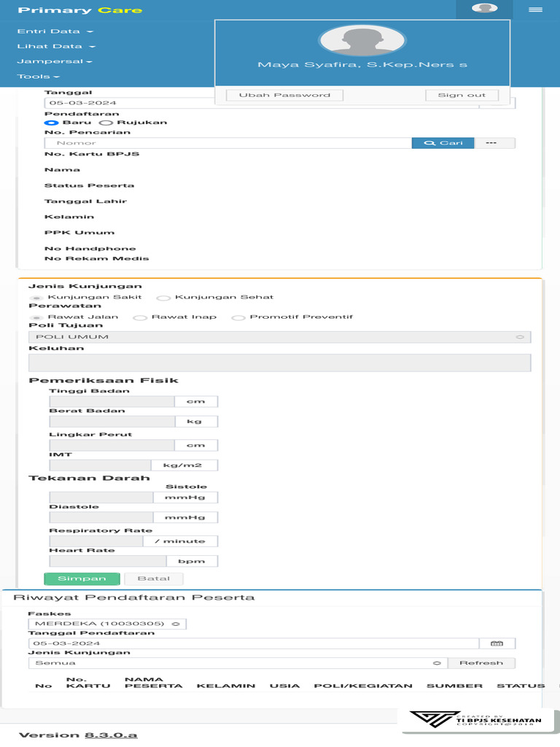Screen dimensions: 560x747
Task: Select the Rawat Inap option
Action: [140, 317]
